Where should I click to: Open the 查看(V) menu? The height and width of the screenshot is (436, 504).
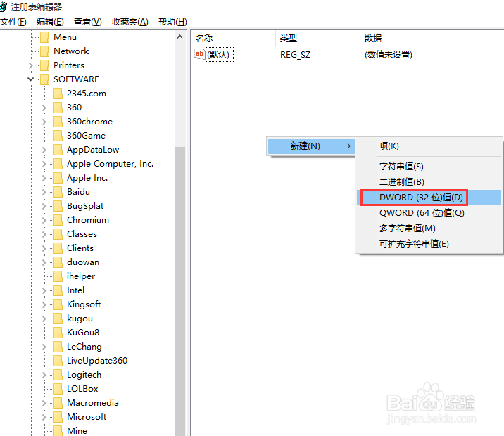click(x=88, y=22)
